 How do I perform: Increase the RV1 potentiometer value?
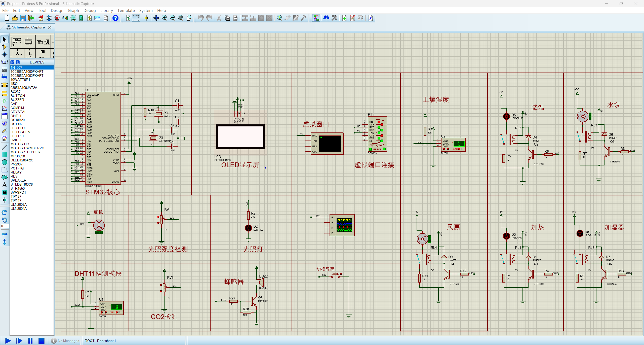click(158, 217)
